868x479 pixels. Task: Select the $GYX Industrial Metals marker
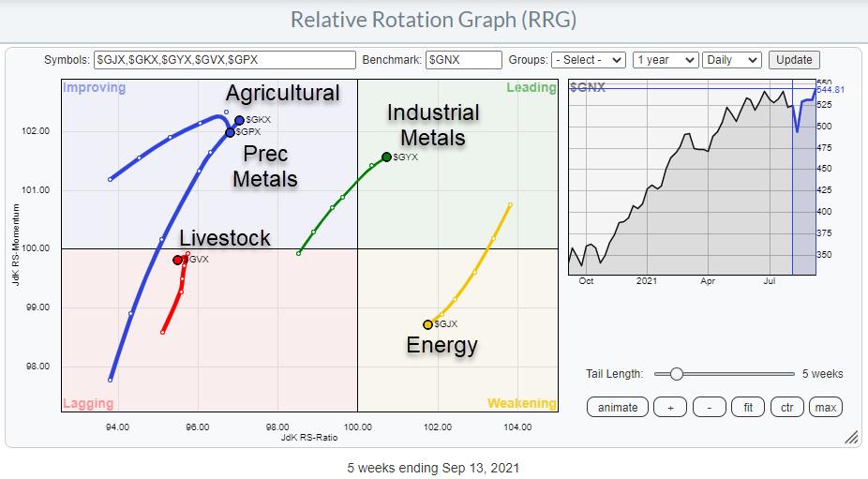coord(386,157)
